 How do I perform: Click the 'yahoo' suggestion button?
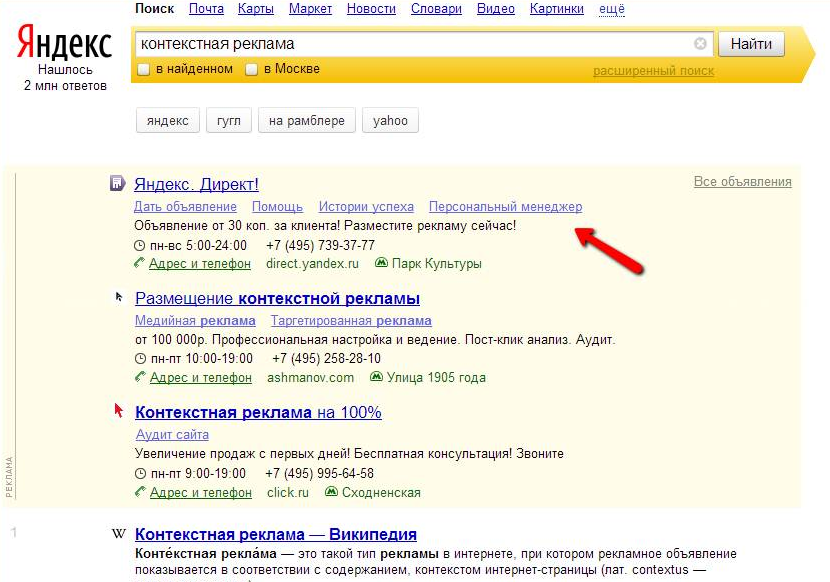tap(390, 120)
